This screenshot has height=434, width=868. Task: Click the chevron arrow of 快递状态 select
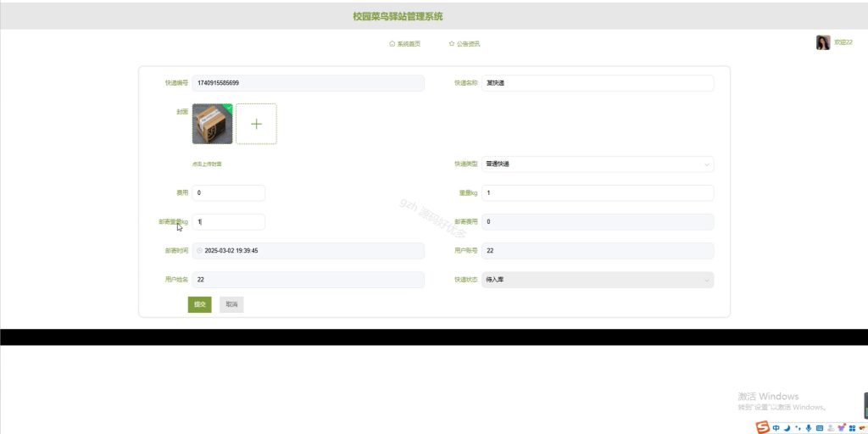(706, 280)
